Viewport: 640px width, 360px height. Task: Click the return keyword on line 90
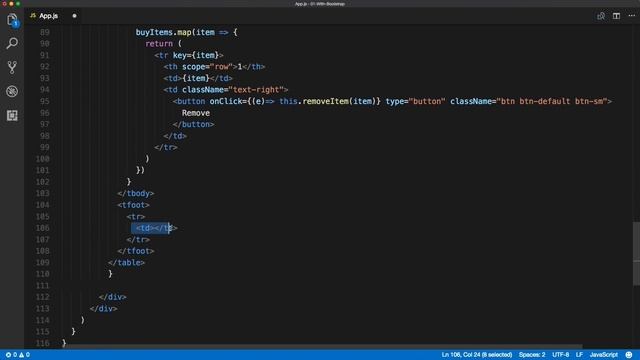[x=159, y=44]
